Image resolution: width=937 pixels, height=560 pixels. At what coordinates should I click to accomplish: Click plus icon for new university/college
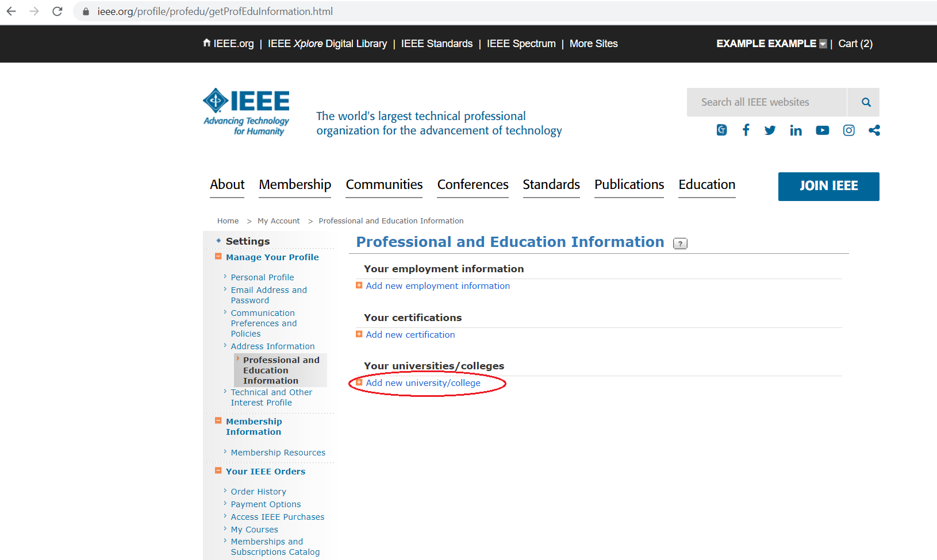click(x=359, y=383)
